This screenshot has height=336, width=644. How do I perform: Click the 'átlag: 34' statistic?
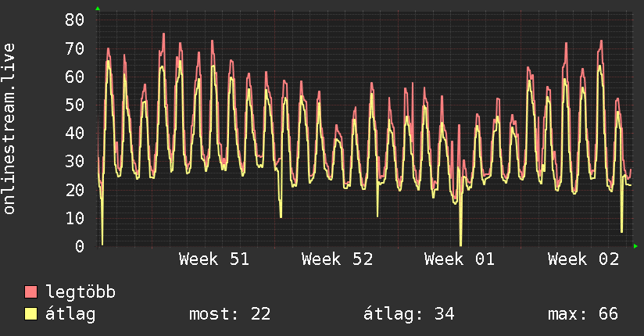coord(409,314)
